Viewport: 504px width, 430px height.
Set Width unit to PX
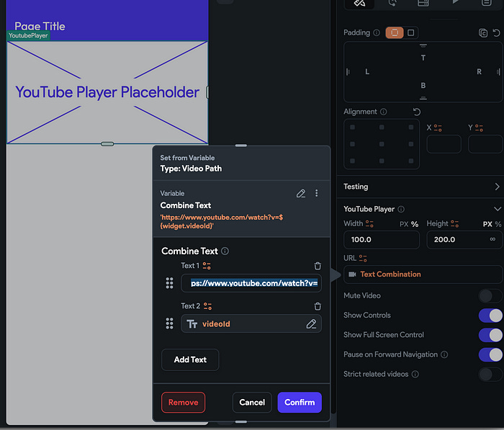point(404,224)
